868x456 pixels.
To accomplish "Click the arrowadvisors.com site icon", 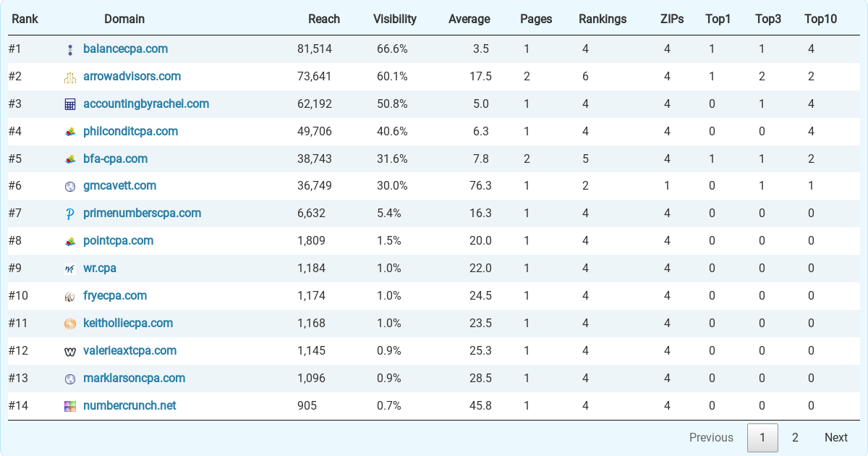I will 69,76.
